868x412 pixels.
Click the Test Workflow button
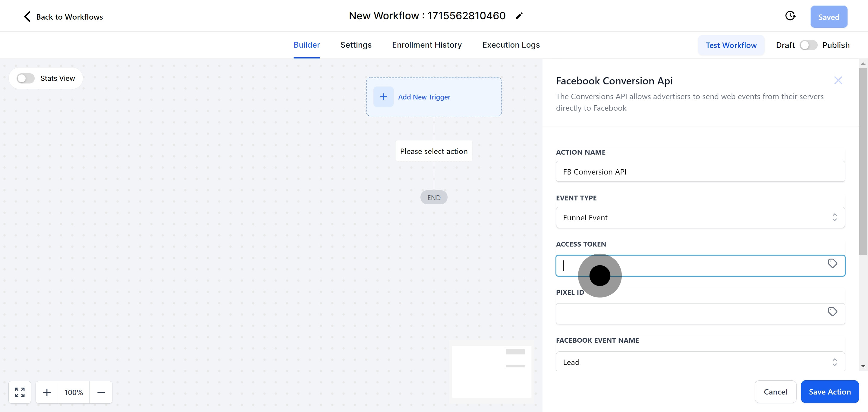point(731,45)
